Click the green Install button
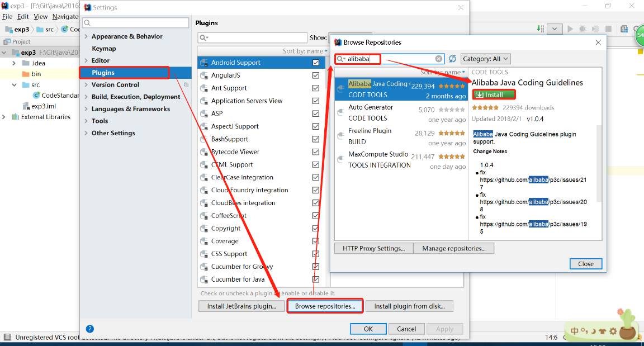The image size is (644, 346). click(494, 95)
